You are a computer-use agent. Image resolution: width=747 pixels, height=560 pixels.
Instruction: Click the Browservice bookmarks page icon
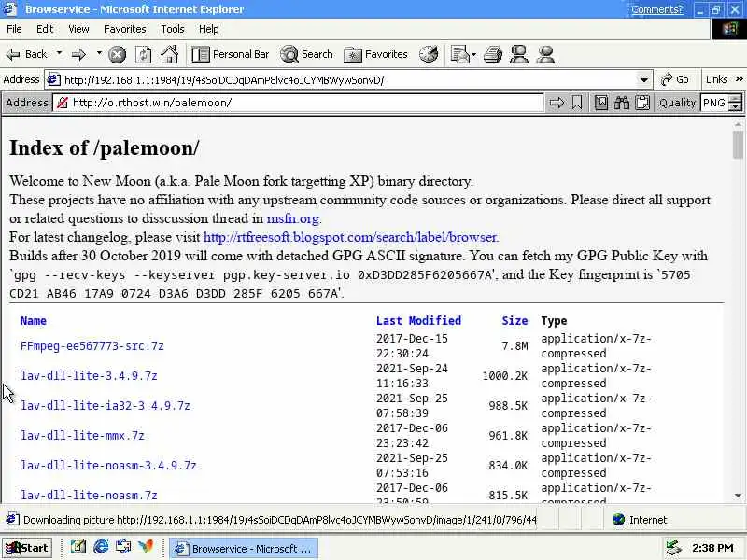(x=600, y=103)
